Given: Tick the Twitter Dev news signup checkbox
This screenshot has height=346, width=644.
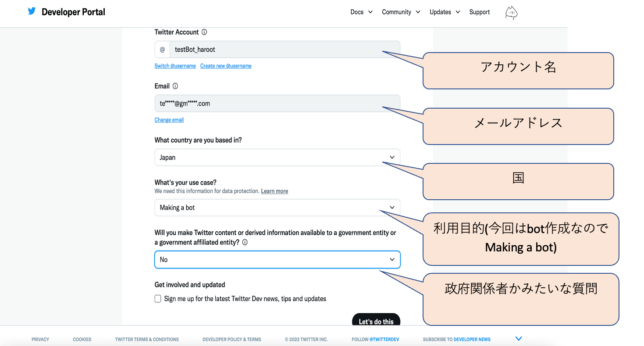Looking at the screenshot, I should point(158,299).
